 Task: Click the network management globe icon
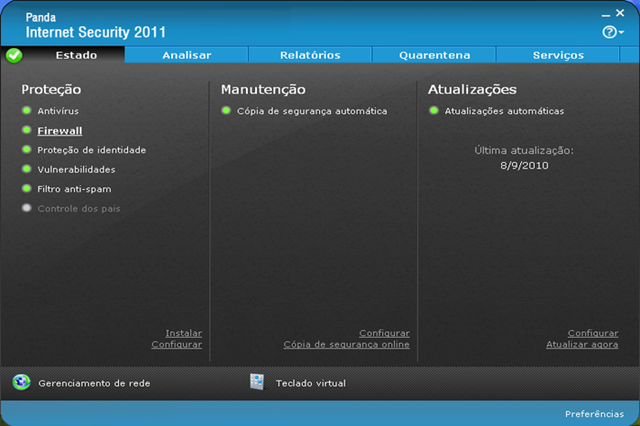pyautogui.click(x=21, y=382)
